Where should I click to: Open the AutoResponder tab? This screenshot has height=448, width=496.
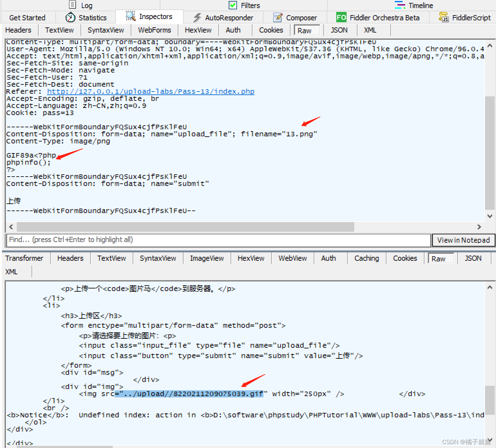223,18
